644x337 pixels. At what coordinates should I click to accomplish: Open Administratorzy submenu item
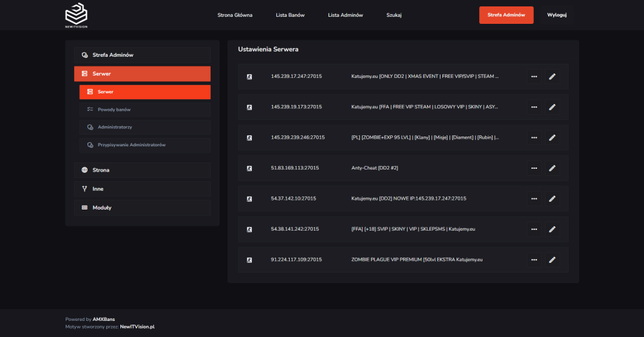(x=145, y=128)
